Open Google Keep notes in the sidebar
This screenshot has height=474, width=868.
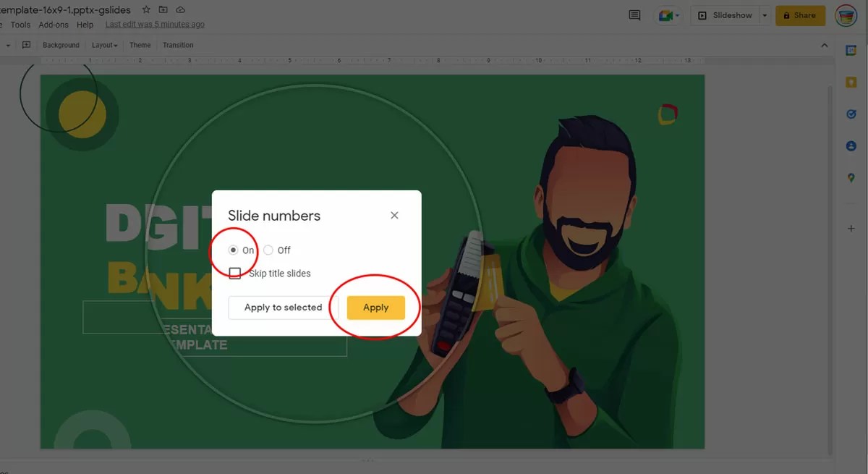tap(851, 81)
